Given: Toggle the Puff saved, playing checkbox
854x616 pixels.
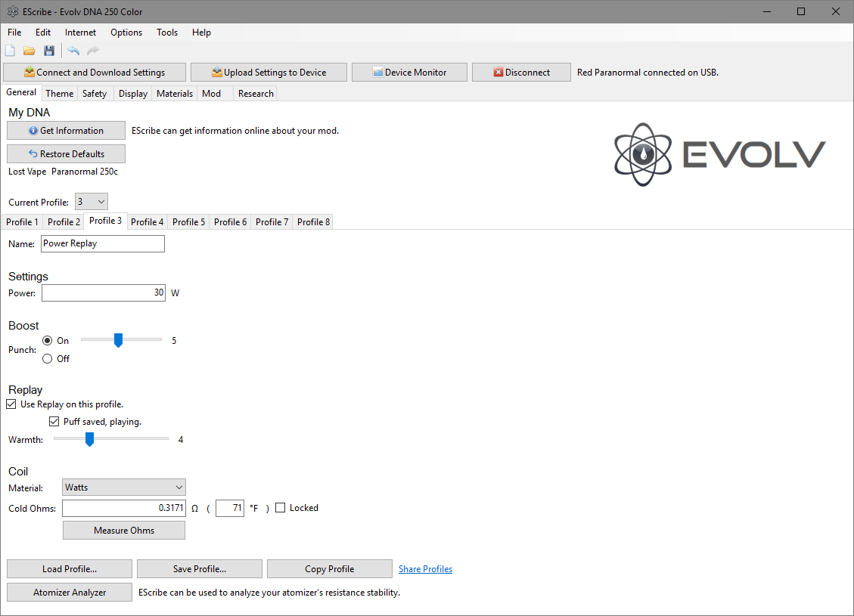Looking at the screenshot, I should [x=54, y=422].
